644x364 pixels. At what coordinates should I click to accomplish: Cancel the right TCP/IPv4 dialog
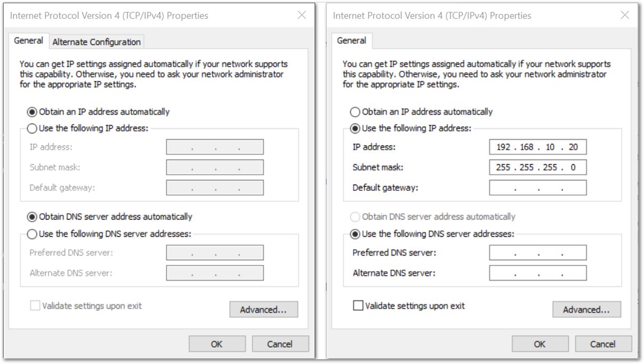click(603, 344)
